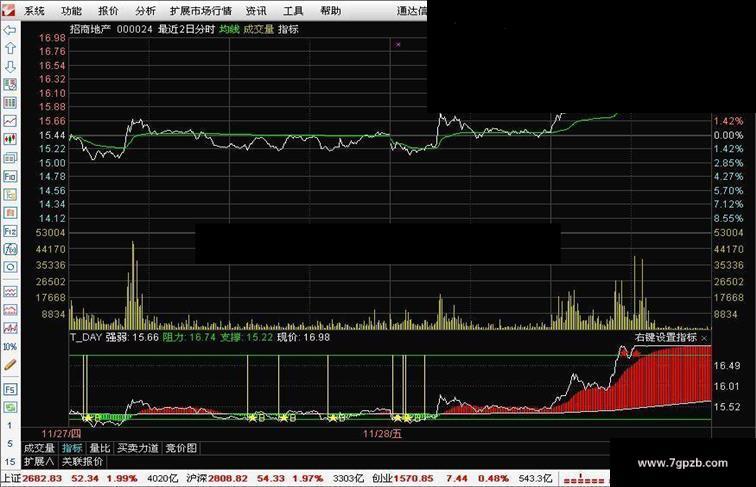Open the 帮助 menu
The width and height of the screenshot is (756, 487).
330,11
